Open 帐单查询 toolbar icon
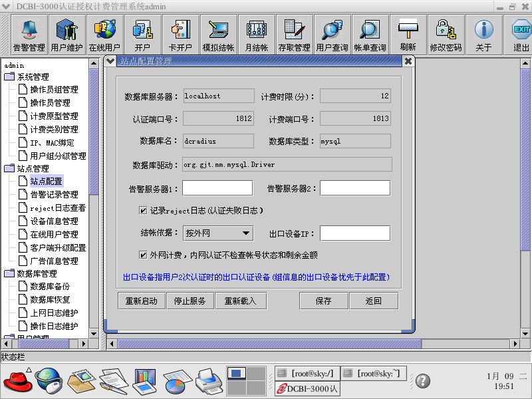The width and height of the screenshot is (532, 399). point(370,35)
